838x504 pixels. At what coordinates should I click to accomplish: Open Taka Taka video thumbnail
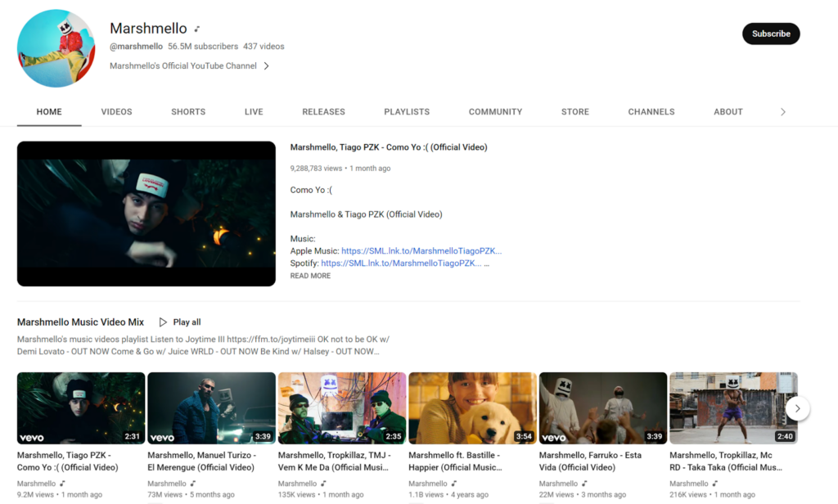coord(733,408)
